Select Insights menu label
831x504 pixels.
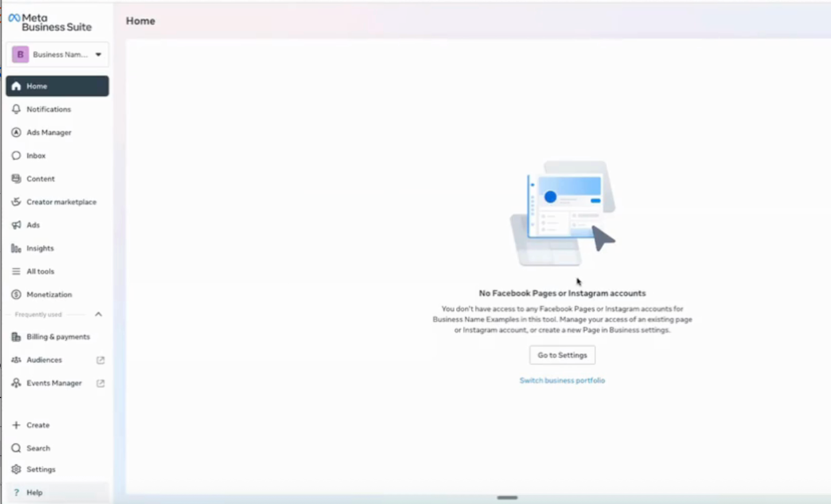40,248
